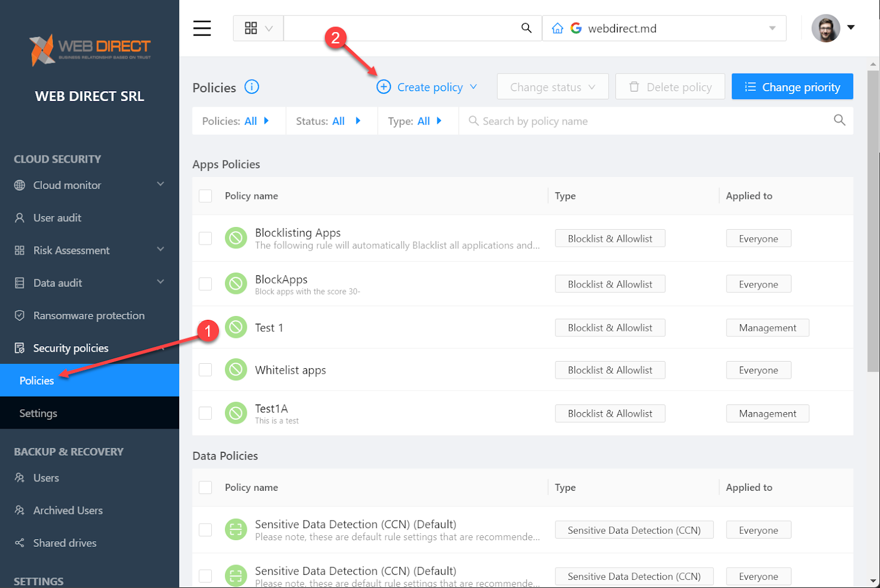Click the Policies info icon

click(251, 87)
